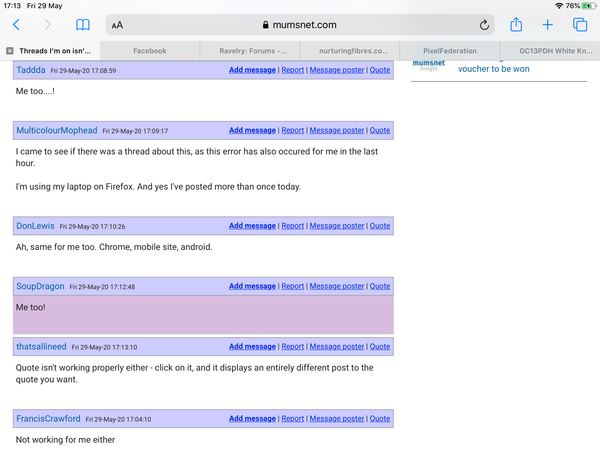
Task: Click the mumsnet insight logo
Action: (429, 66)
